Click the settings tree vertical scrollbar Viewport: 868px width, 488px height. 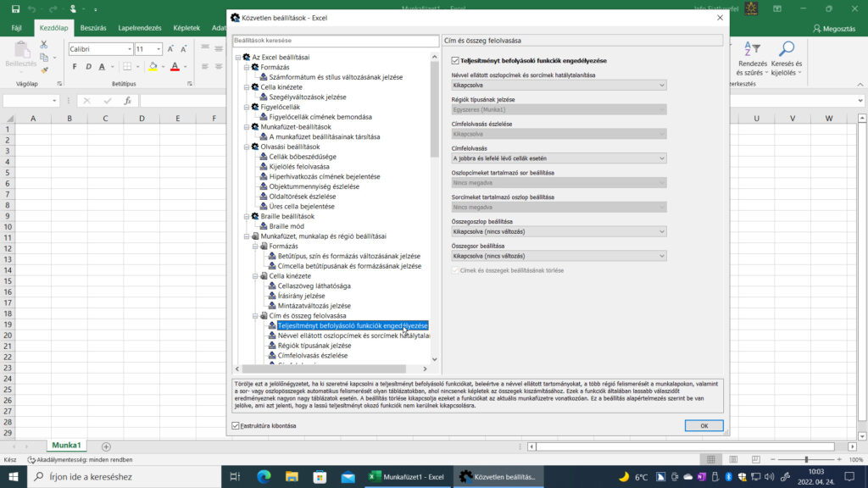[435, 111]
